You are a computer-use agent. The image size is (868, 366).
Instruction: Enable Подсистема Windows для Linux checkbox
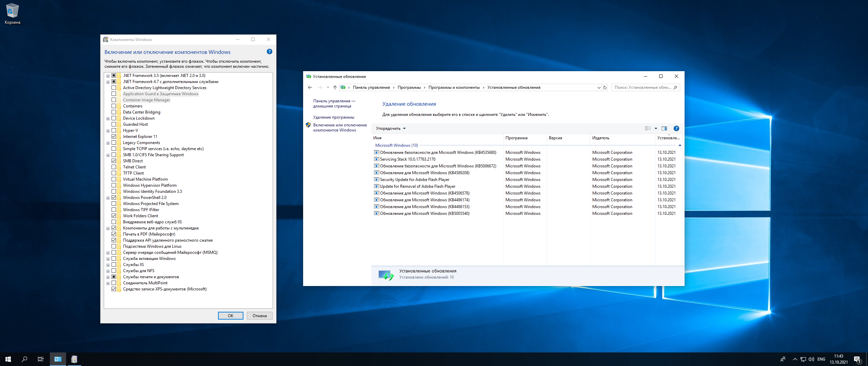point(114,246)
